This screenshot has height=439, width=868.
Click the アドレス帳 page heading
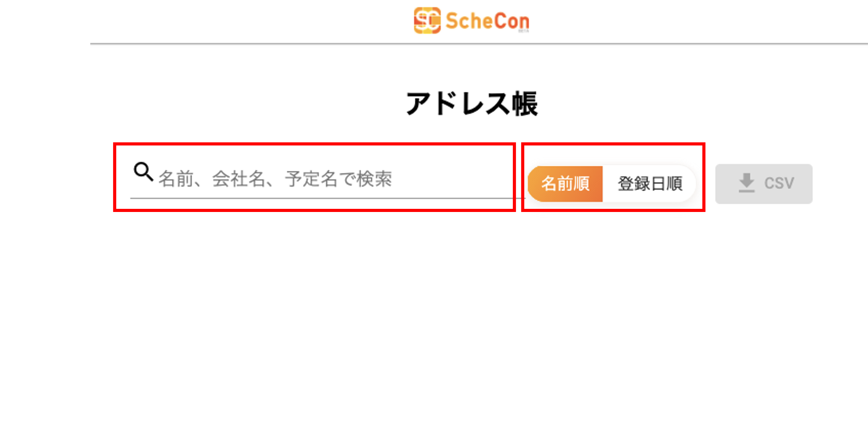(x=471, y=103)
